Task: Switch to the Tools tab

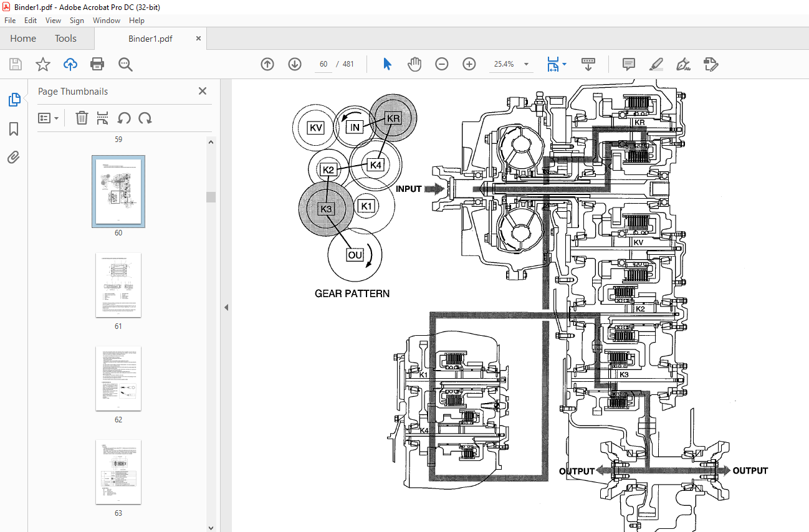Action: point(65,39)
